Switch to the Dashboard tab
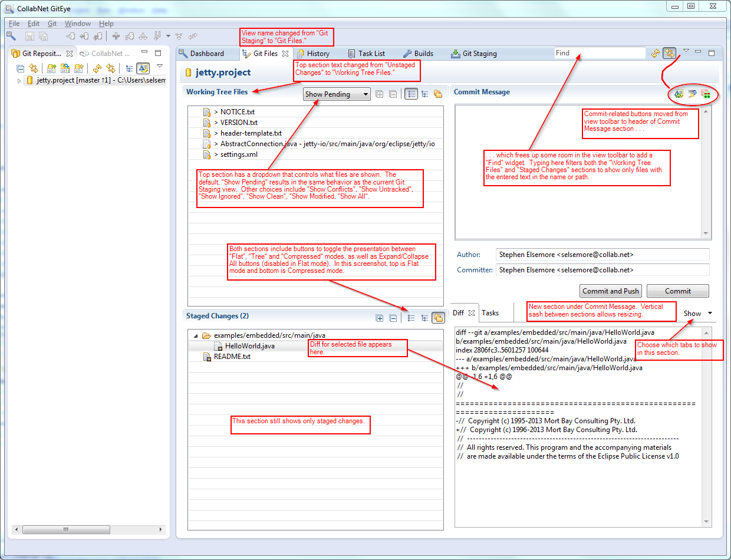The width and height of the screenshot is (731, 560). [x=202, y=53]
